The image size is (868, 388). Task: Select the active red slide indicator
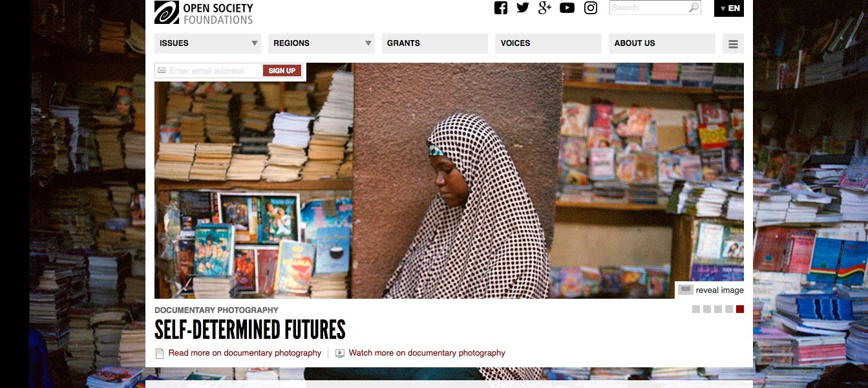point(740,309)
